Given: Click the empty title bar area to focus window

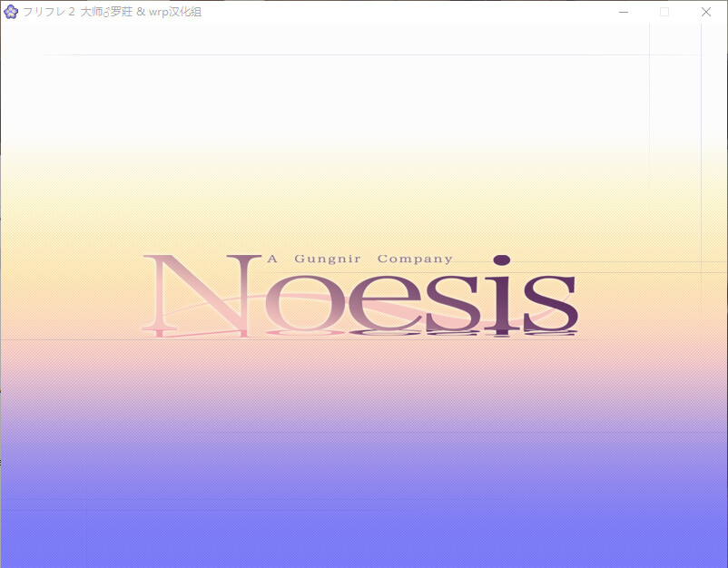Looking at the screenshot, I should (x=408, y=12).
